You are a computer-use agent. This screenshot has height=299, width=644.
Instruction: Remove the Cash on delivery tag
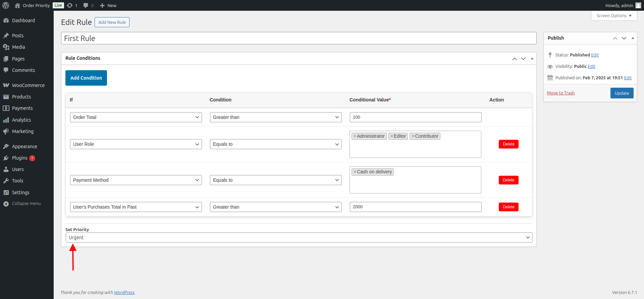pos(355,172)
